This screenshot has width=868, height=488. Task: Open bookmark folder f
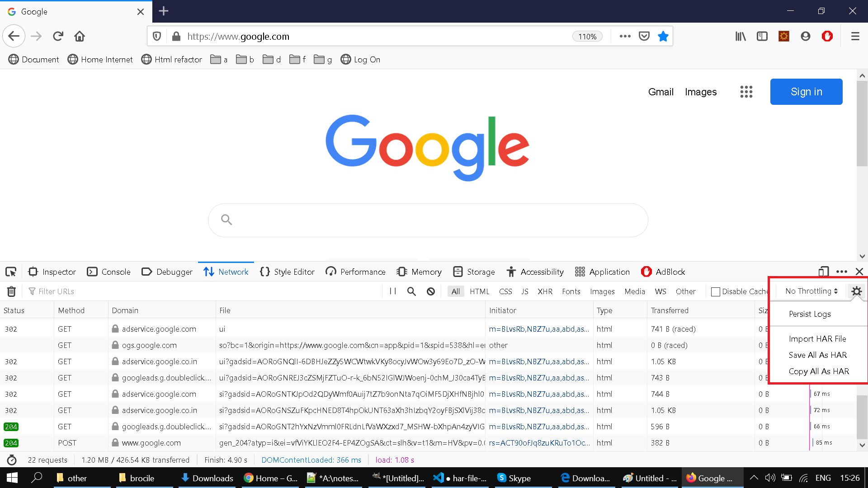pos(297,60)
